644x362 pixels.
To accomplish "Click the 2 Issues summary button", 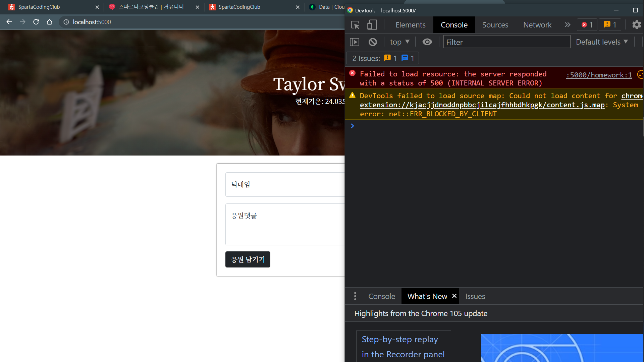I will coord(382,58).
